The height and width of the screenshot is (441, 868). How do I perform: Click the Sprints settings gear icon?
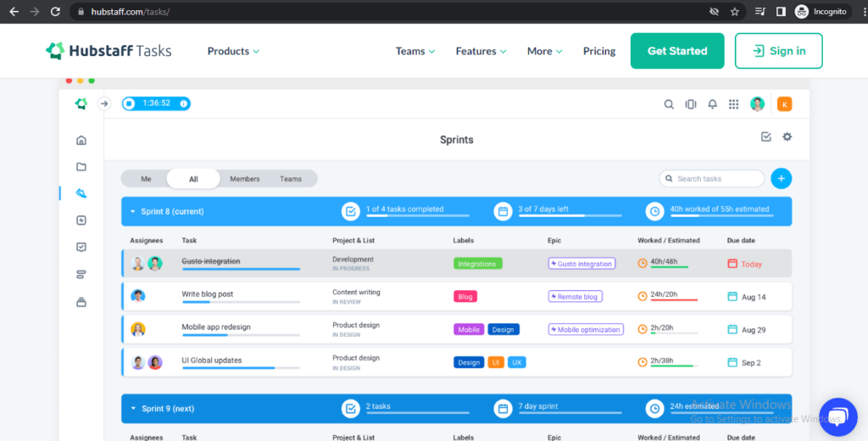click(787, 137)
